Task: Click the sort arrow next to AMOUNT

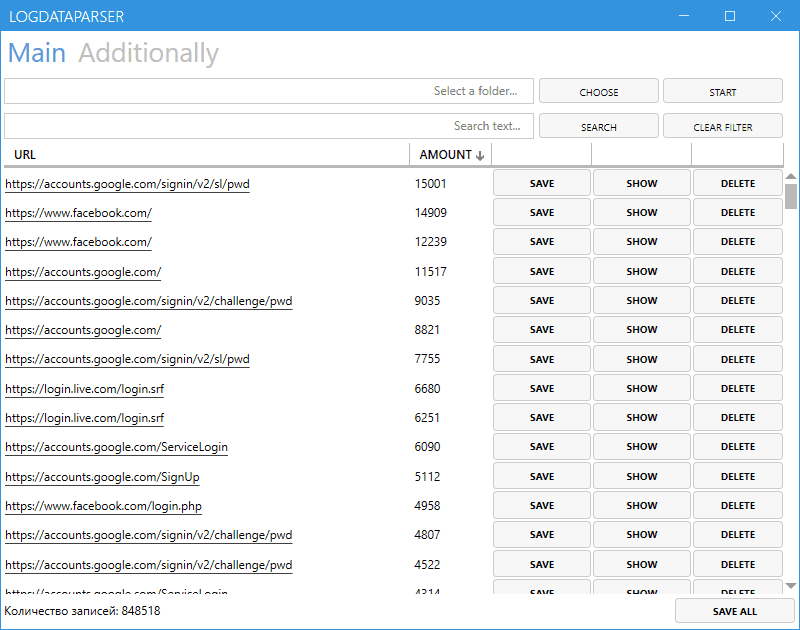Action: coord(481,154)
